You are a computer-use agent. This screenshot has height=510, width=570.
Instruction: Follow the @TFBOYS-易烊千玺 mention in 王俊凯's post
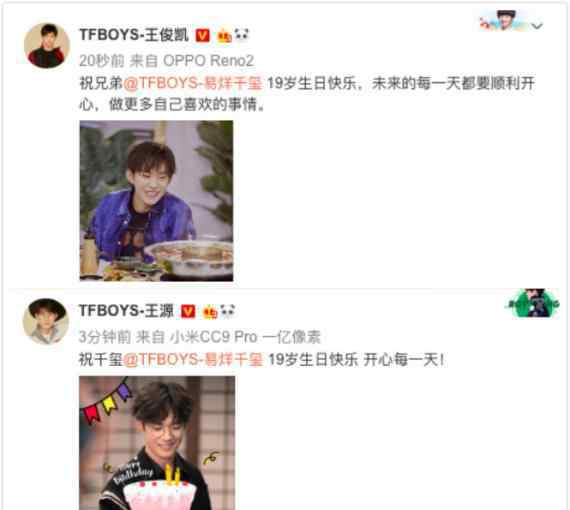pyautogui.click(x=193, y=83)
